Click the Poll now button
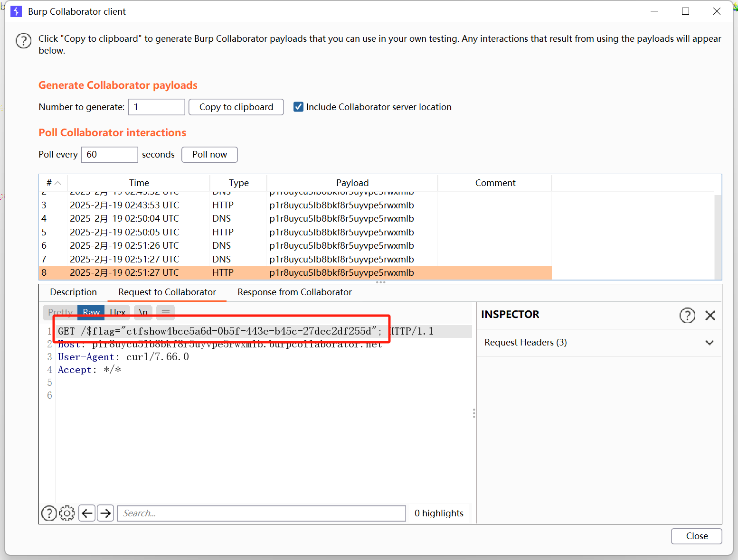 point(209,154)
